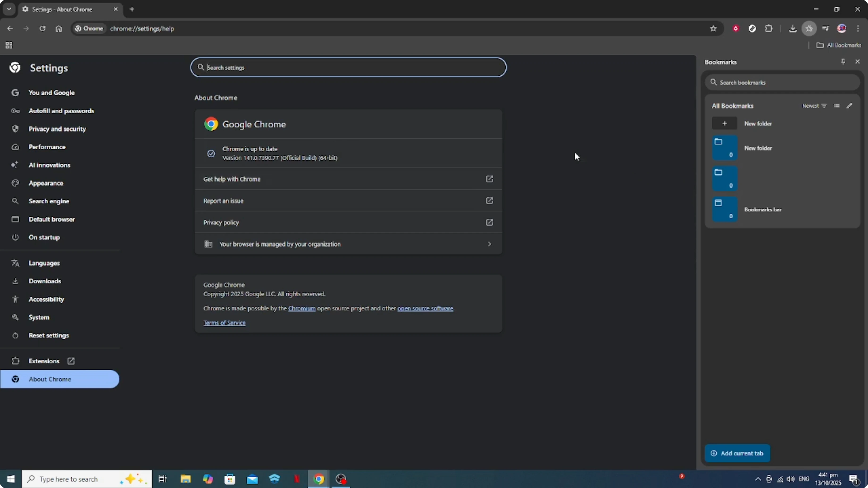Open the Chromium link
This screenshot has width=868, height=488.
point(302,309)
